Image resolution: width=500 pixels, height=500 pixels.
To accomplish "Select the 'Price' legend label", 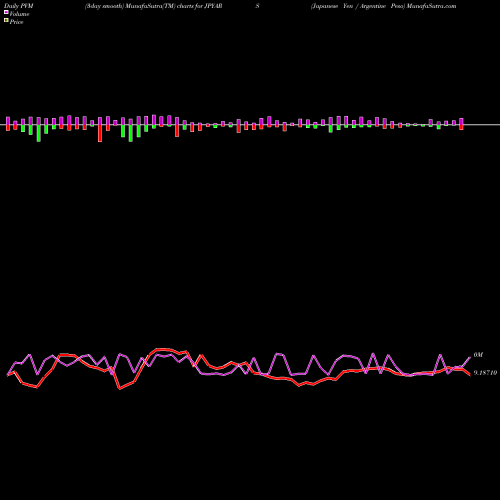I will pos(16,22).
